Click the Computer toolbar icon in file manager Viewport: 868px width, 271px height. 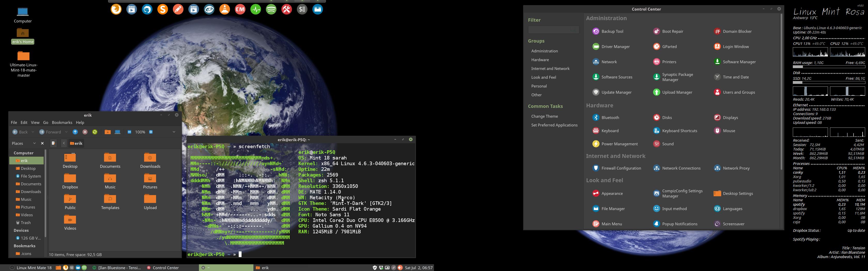(118, 132)
